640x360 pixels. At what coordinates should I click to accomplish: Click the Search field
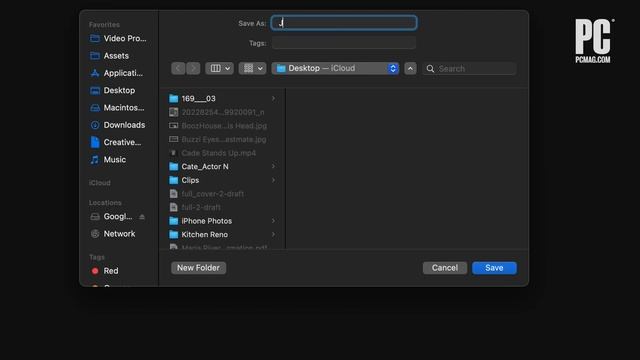[x=469, y=69]
